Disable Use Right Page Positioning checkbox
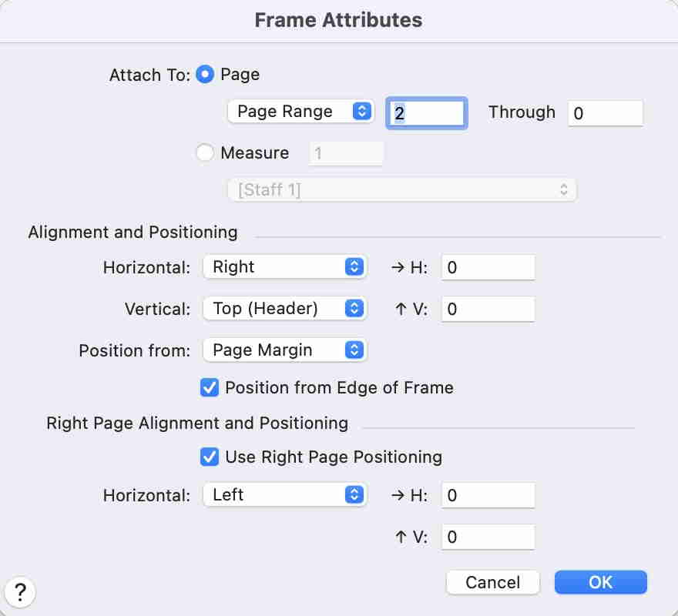Screen dimensions: 678x616 point(210,457)
